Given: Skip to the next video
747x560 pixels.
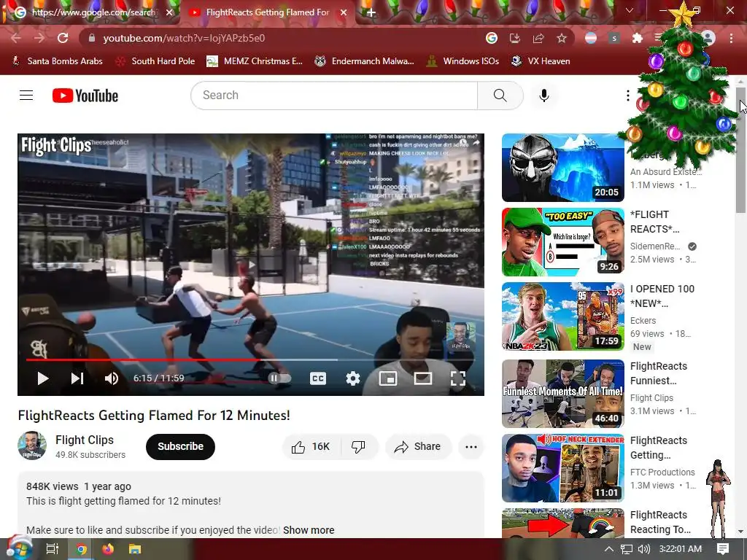Looking at the screenshot, I should pyautogui.click(x=77, y=378).
